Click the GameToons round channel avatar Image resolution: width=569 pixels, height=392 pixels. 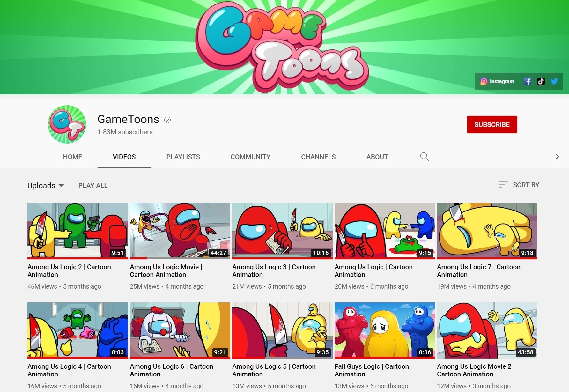[x=67, y=124]
